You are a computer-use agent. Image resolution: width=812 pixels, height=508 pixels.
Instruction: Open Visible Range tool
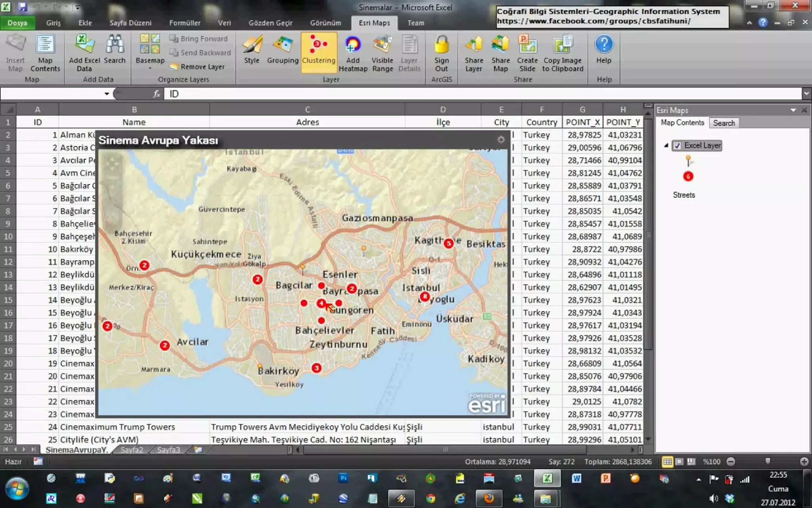pyautogui.click(x=382, y=54)
